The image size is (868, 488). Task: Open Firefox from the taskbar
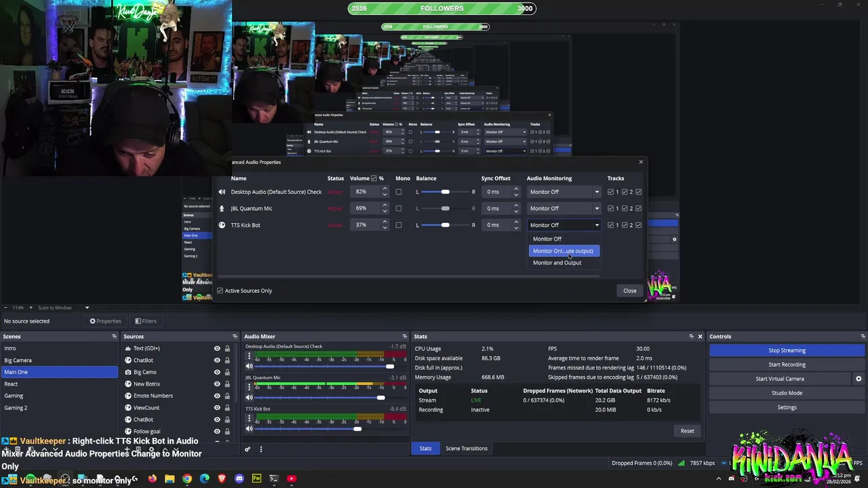152,479
